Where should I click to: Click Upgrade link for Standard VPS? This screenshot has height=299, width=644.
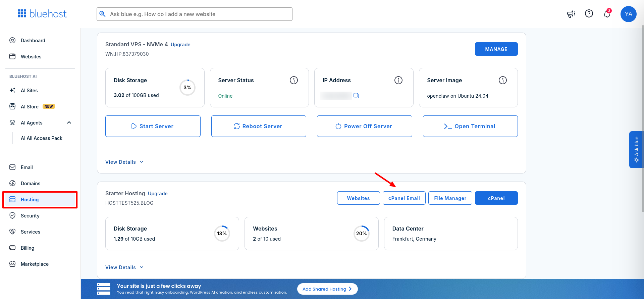tap(180, 45)
